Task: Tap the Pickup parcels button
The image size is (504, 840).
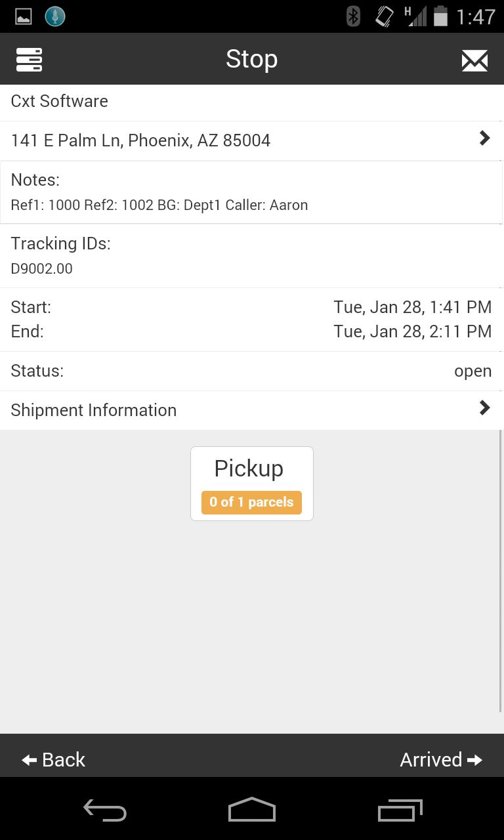Action: point(251,470)
